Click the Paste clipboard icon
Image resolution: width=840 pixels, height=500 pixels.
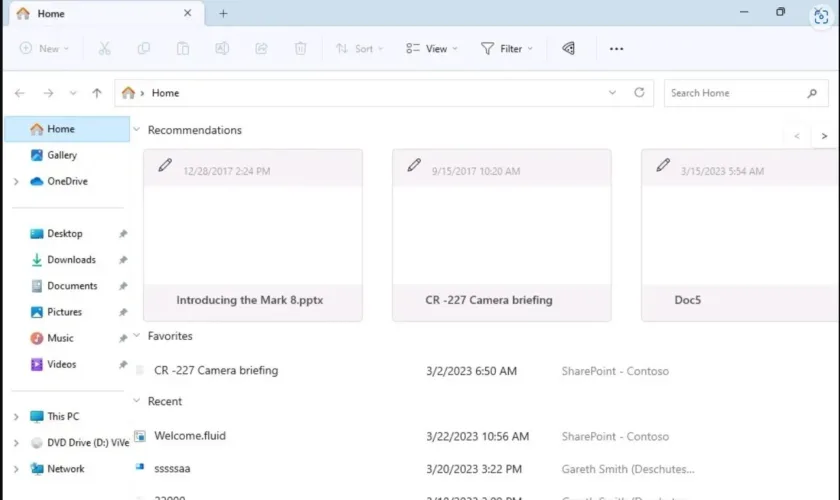[x=183, y=49]
